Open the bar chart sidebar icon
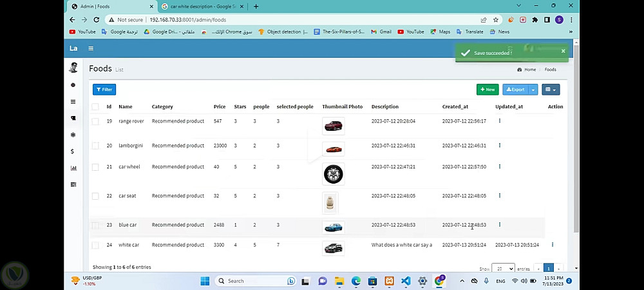The height and width of the screenshot is (290, 644). click(73, 168)
